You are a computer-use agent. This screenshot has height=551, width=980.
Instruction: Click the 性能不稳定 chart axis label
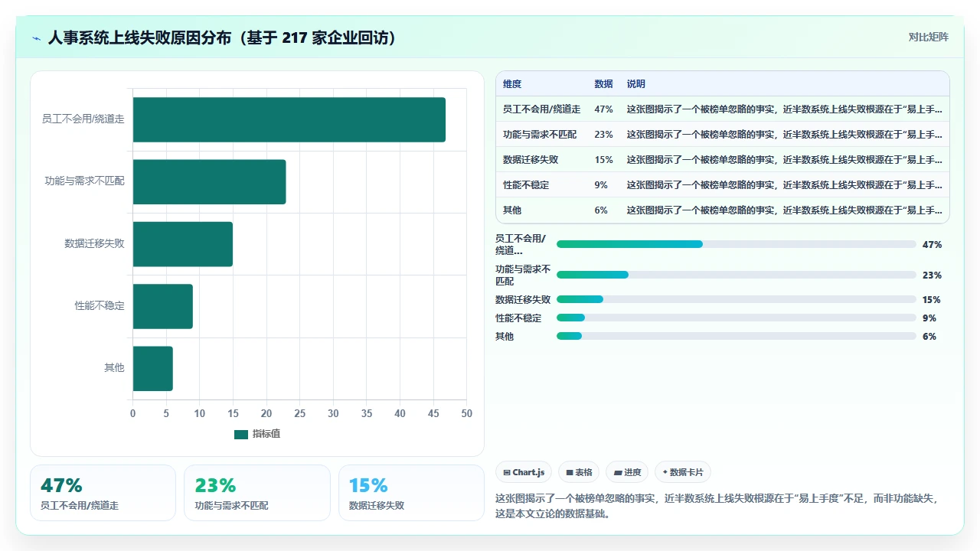point(100,306)
